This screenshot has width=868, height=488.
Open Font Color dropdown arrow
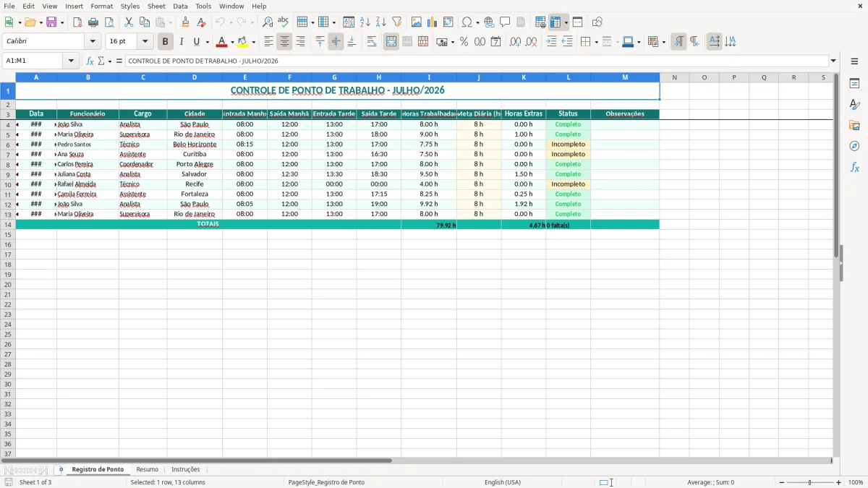click(232, 42)
